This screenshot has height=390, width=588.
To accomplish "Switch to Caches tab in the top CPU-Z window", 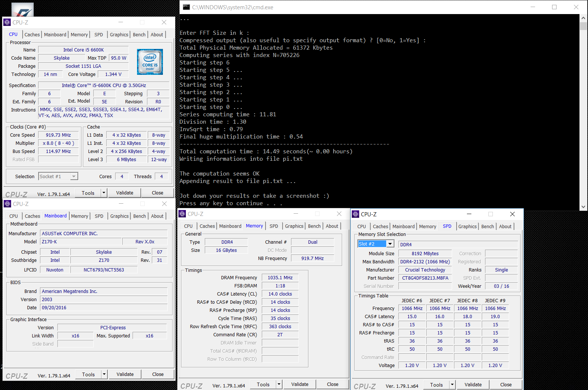I will [32, 34].
